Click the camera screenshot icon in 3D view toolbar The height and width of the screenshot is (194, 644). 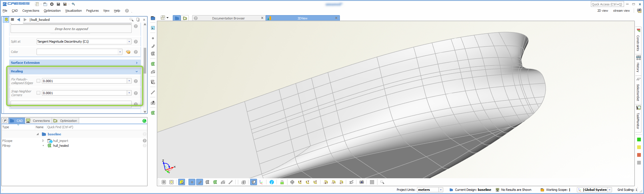tap(362, 182)
